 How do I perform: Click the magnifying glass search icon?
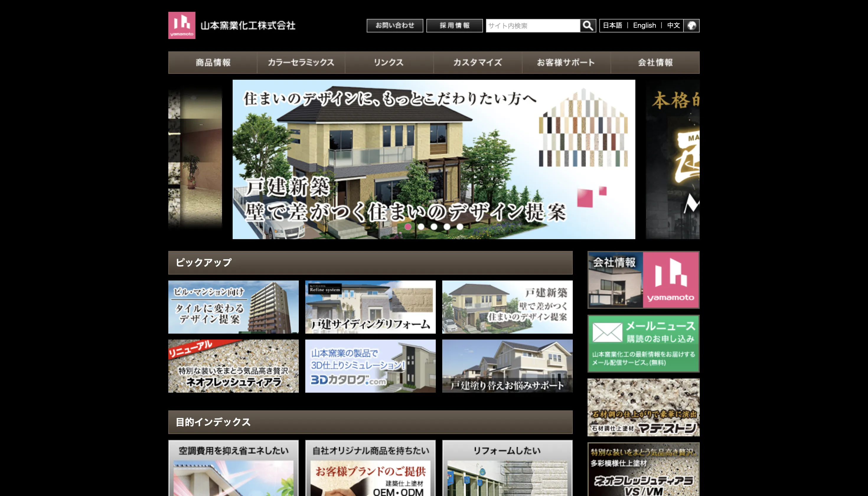coord(588,26)
